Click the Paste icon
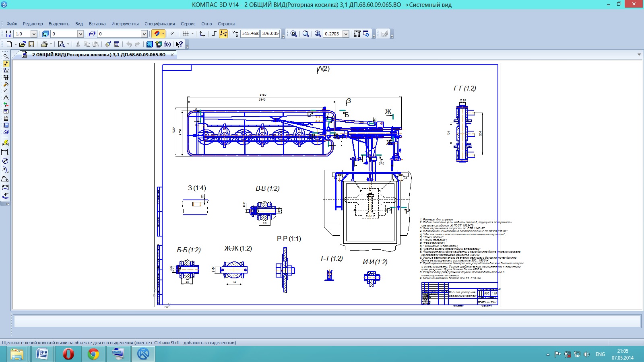 pos(96,44)
